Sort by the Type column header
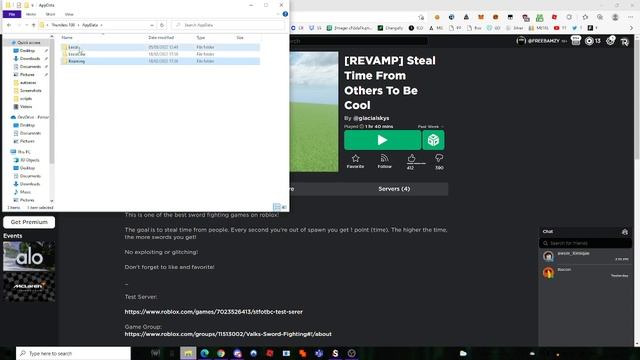 [200, 38]
